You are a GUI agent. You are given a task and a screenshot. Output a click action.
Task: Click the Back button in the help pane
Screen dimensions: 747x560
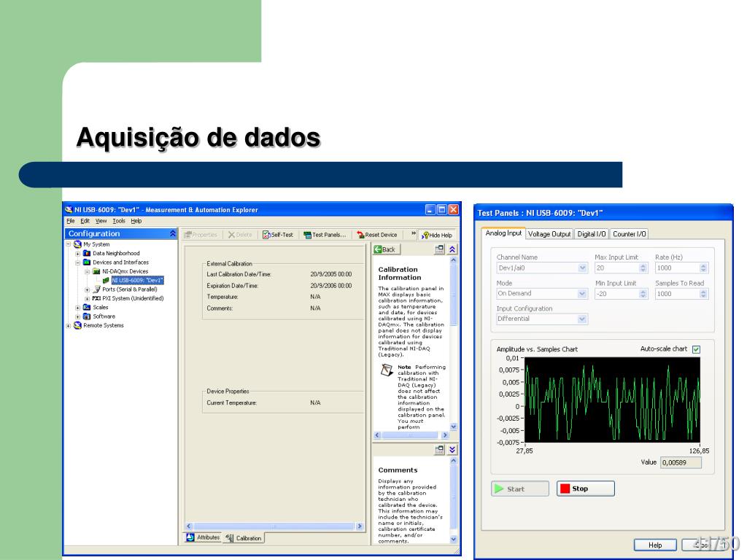[387, 249]
